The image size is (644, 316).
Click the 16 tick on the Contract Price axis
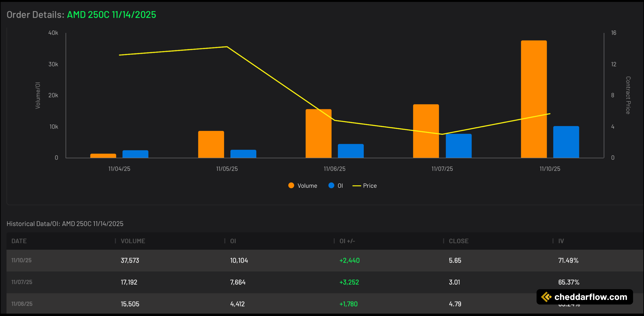(x=614, y=33)
